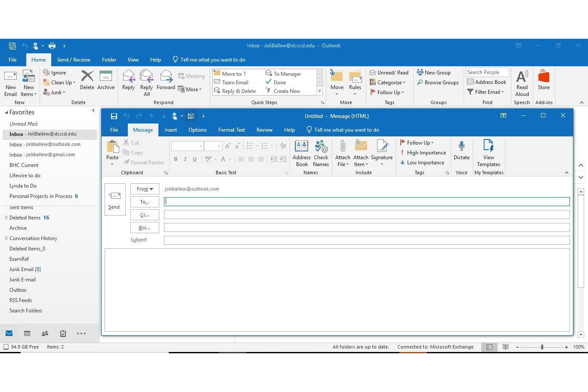Switch to Calendar view in navigation bar
The image size is (588, 392).
[x=27, y=333]
